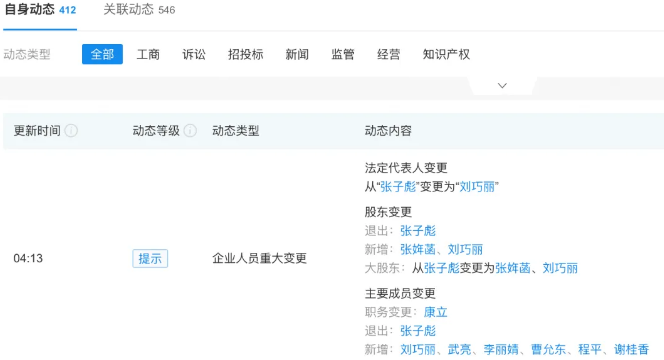Screen dimensions: 664x360
Task: Filter by 知识产权 type
Action: click(x=446, y=54)
